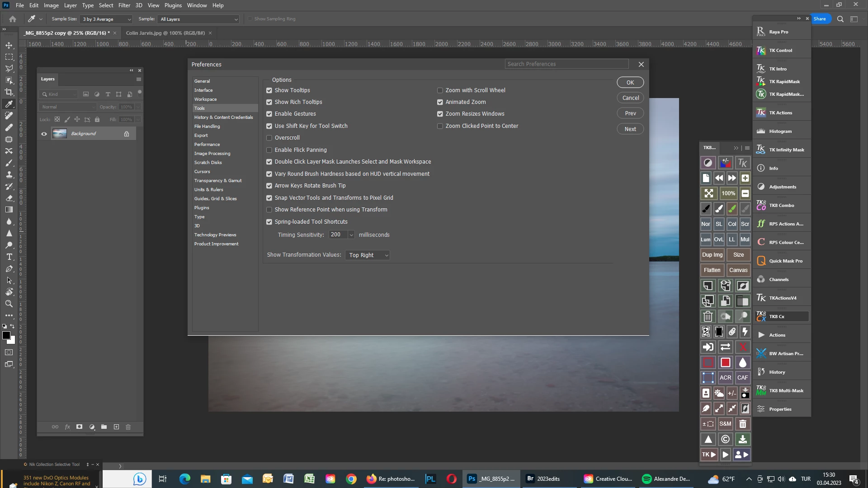Uncheck Show Rich Tooltips

coord(269,102)
